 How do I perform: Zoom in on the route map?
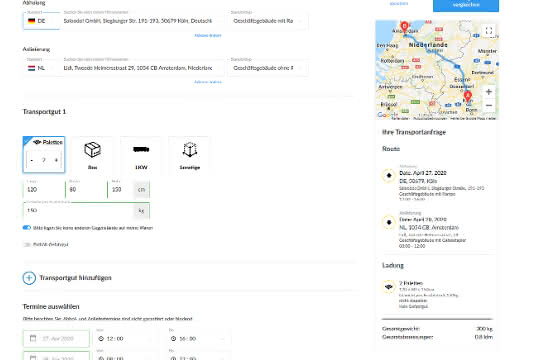pyautogui.click(x=489, y=92)
